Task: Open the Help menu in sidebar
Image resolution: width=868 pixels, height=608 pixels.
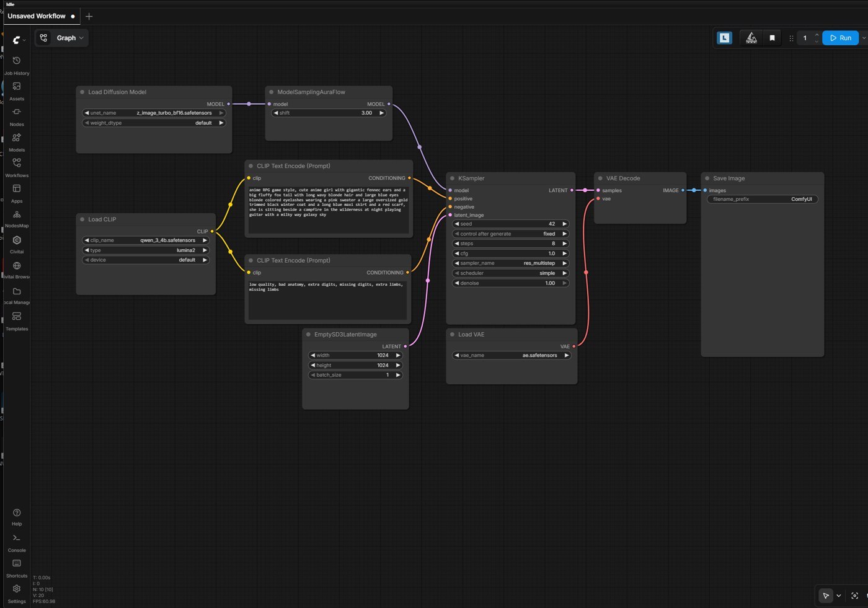Action: tap(17, 516)
